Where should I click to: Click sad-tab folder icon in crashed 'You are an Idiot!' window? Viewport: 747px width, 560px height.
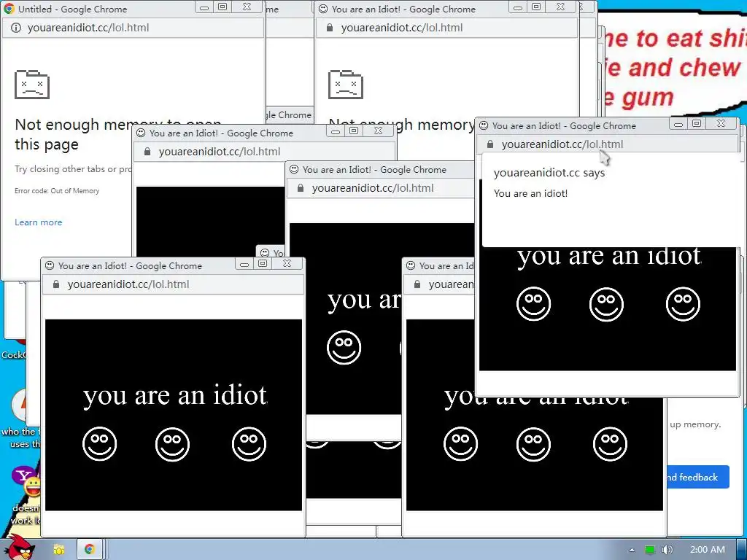click(345, 85)
